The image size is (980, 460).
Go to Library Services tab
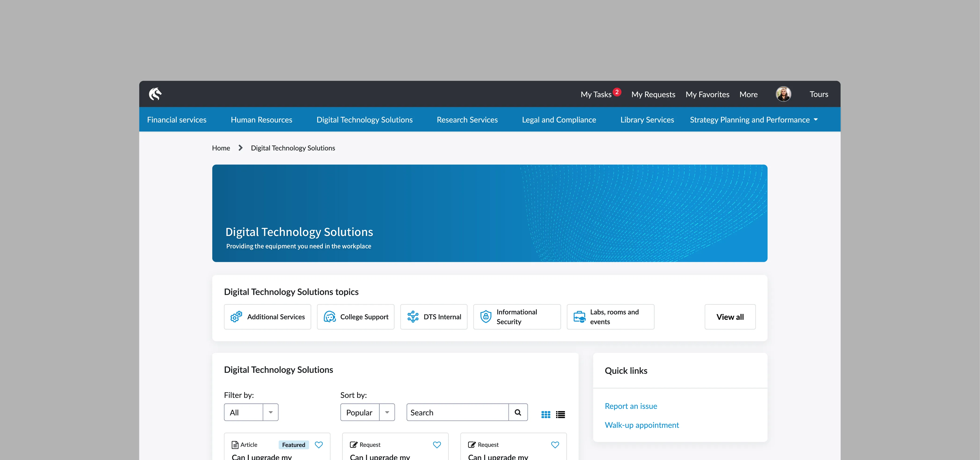[x=647, y=120]
